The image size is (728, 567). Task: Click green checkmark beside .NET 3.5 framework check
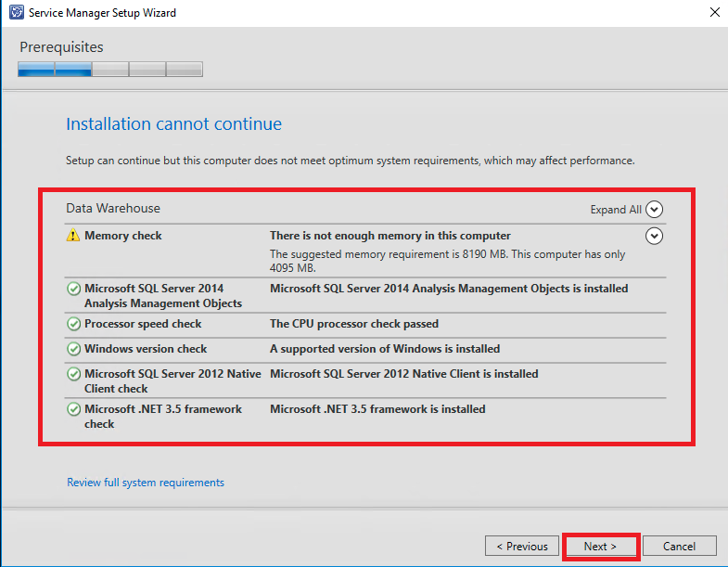(x=74, y=410)
